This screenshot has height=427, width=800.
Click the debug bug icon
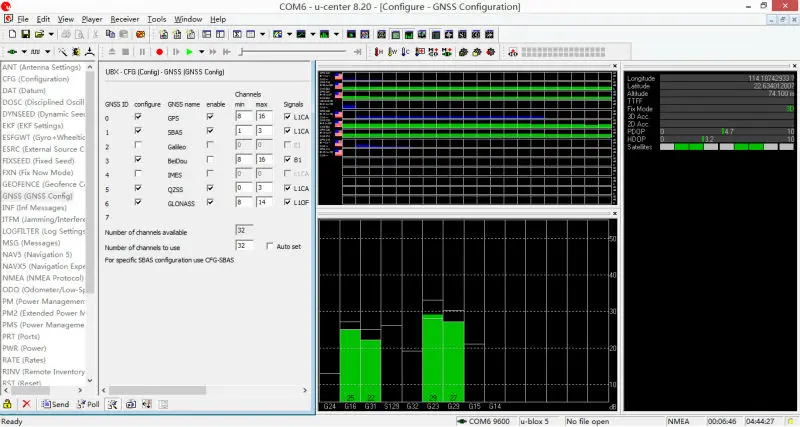click(x=76, y=52)
